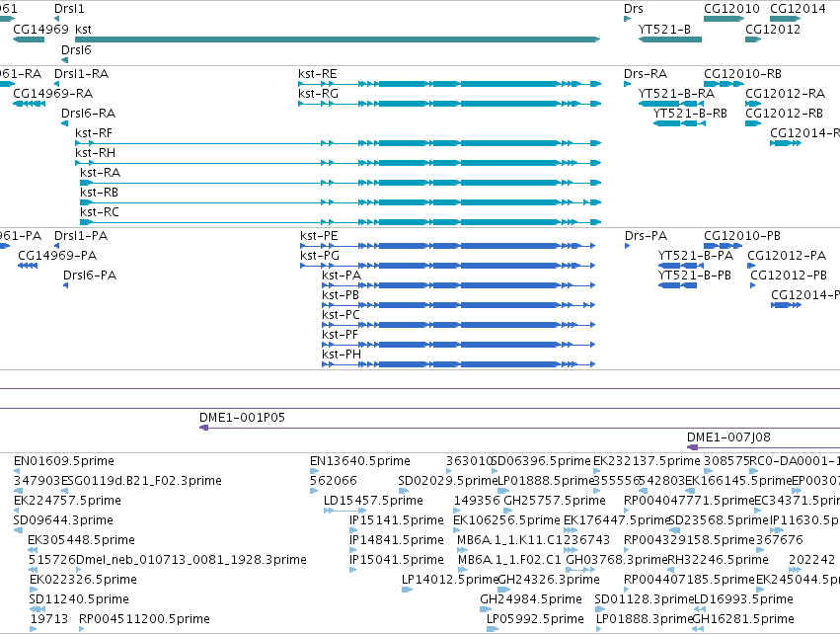Select the CG12012 gene label
This screenshot has width=840, height=634.
tap(773, 29)
